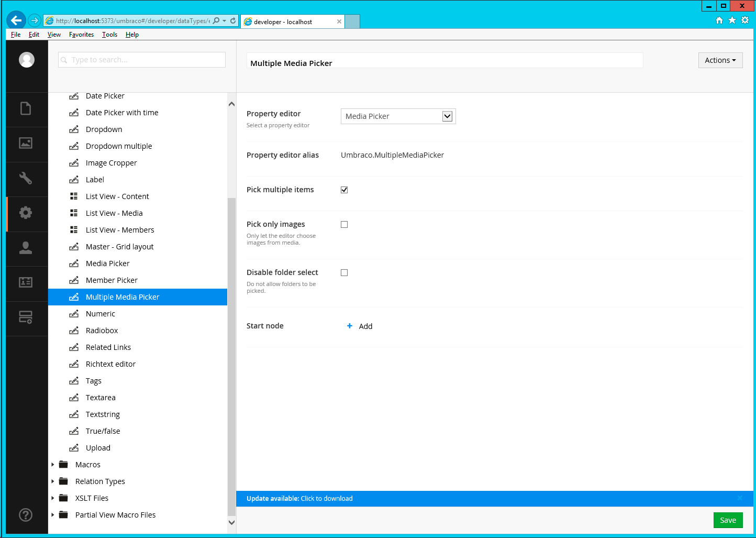
Task: Open the Developer gear section icon
Action: [26, 213]
